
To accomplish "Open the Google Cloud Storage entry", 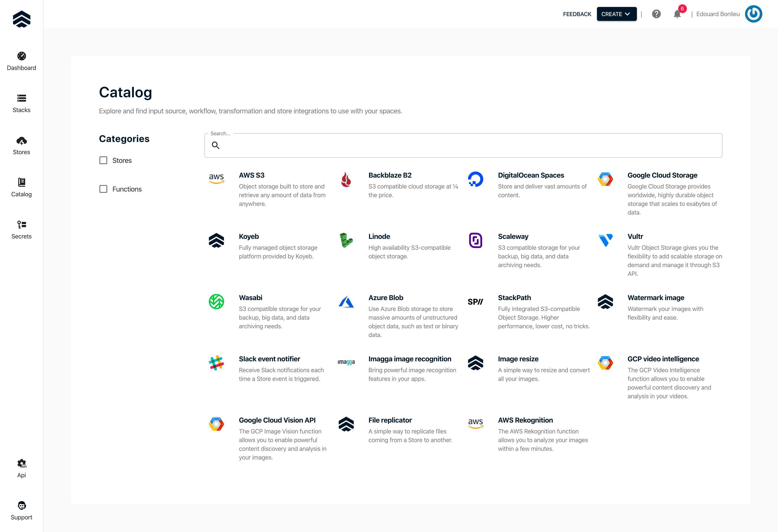I will (x=662, y=175).
